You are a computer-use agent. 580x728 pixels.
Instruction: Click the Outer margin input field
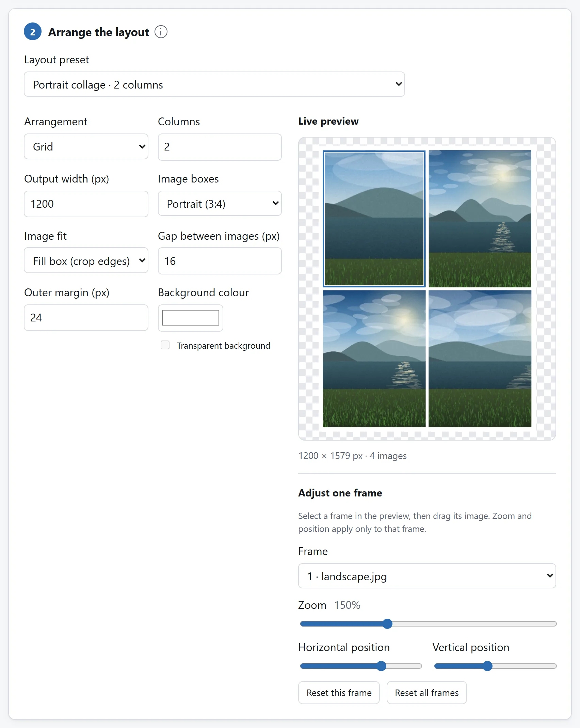[x=86, y=318]
